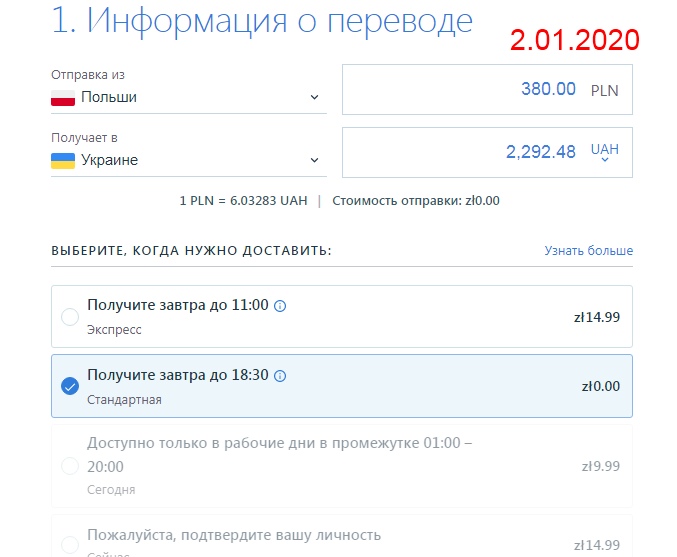
Task: Click the PLN currency label
Action: 604,91
